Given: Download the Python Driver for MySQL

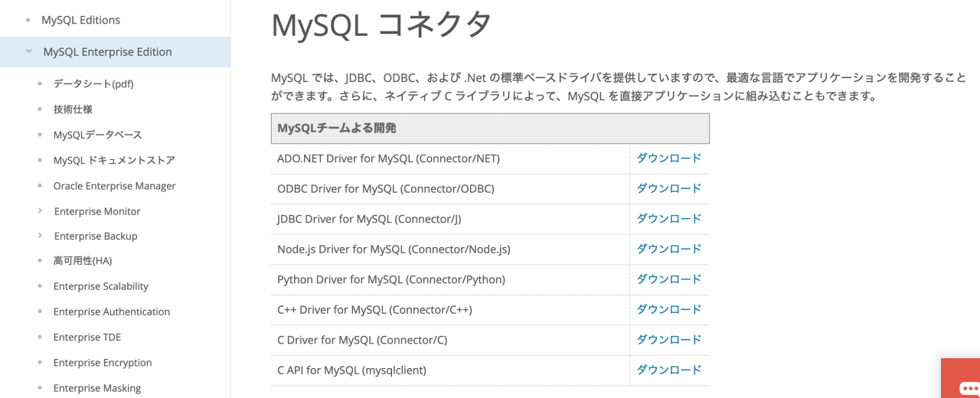Looking at the screenshot, I should pos(668,279).
